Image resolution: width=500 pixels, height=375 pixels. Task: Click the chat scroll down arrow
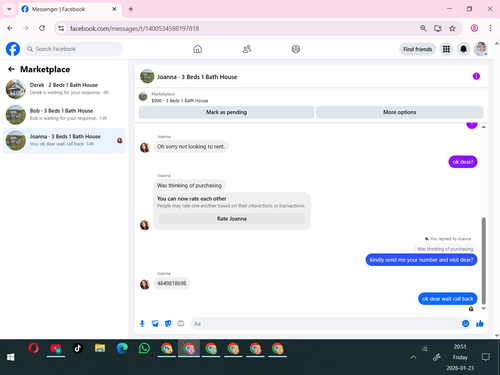coord(484,309)
